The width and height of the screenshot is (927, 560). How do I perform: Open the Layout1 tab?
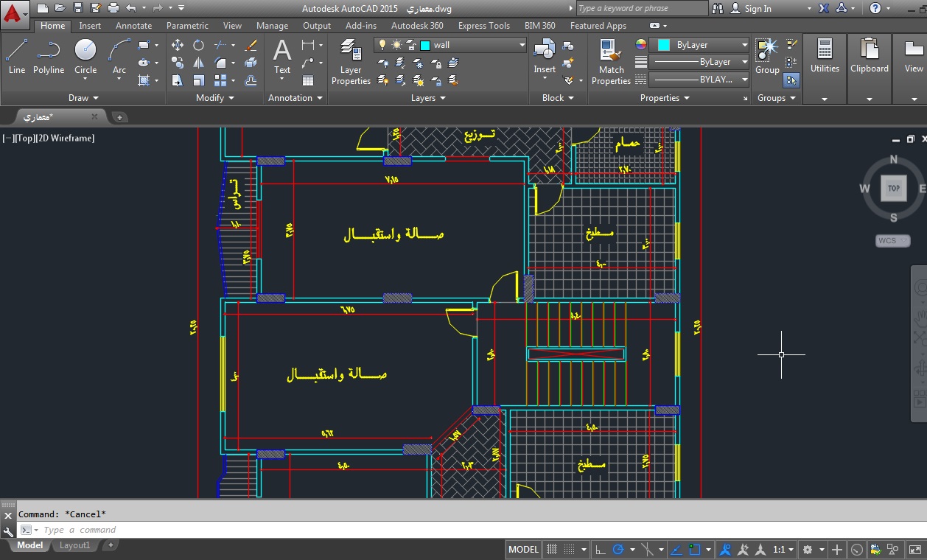74,545
